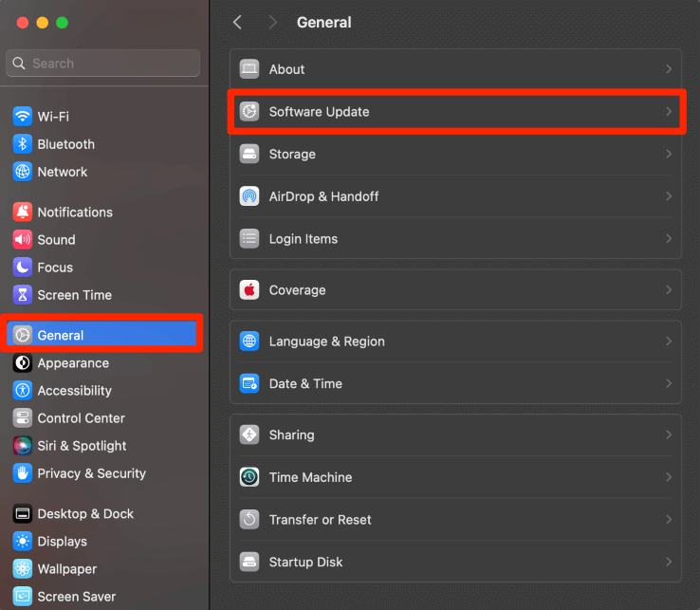Open the About settings row
The width and height of the screenshot is (700, 610).
tap(455, 69)
